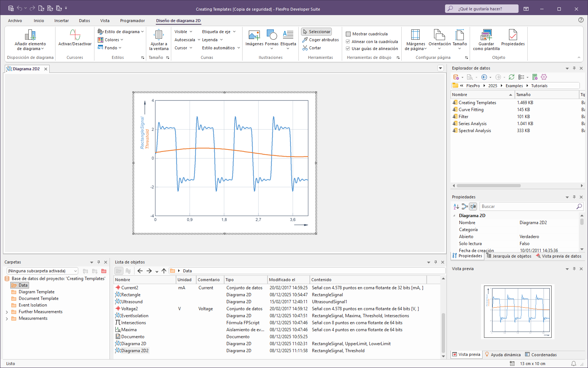Click the Activar/Desactivar cursors icon

[x=75, y=35]
